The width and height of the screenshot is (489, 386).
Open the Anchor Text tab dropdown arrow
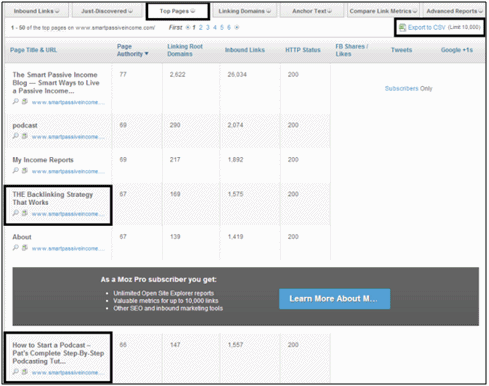pos(330,11)
